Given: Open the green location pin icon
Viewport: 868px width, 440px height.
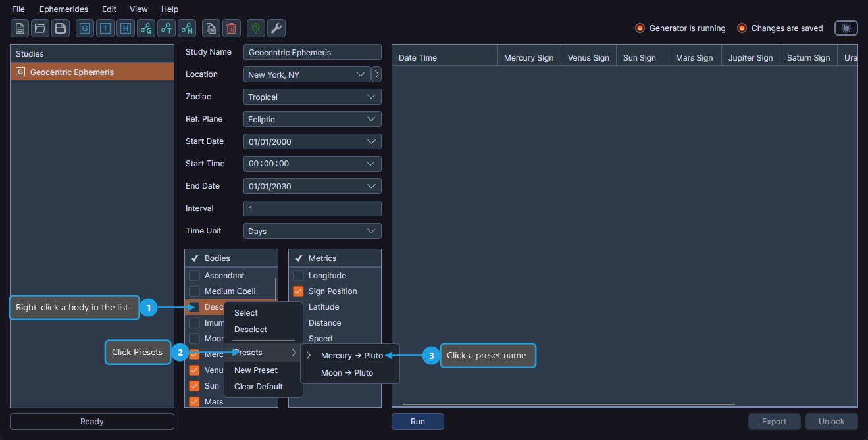Looking at the screenshot, I should (x=255, y=28).
